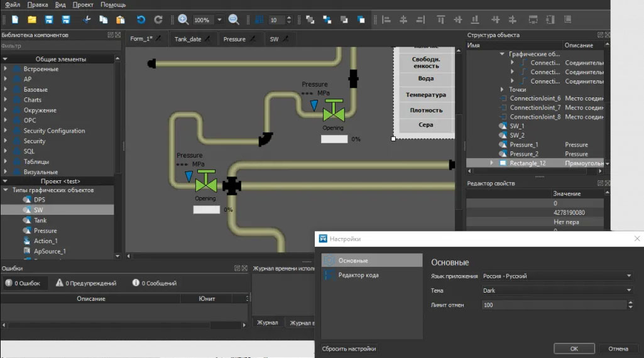Click the Undo arrow icon
Image resolution: width=644 pixels, height=358 pixels.
[x=141, y=20]
